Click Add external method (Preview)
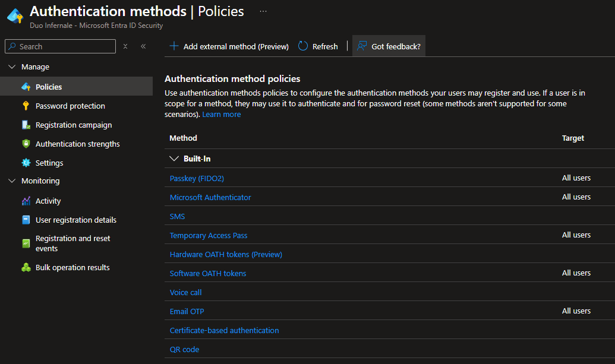This screenshot has width=615, height=364. (x=229, y=46)
